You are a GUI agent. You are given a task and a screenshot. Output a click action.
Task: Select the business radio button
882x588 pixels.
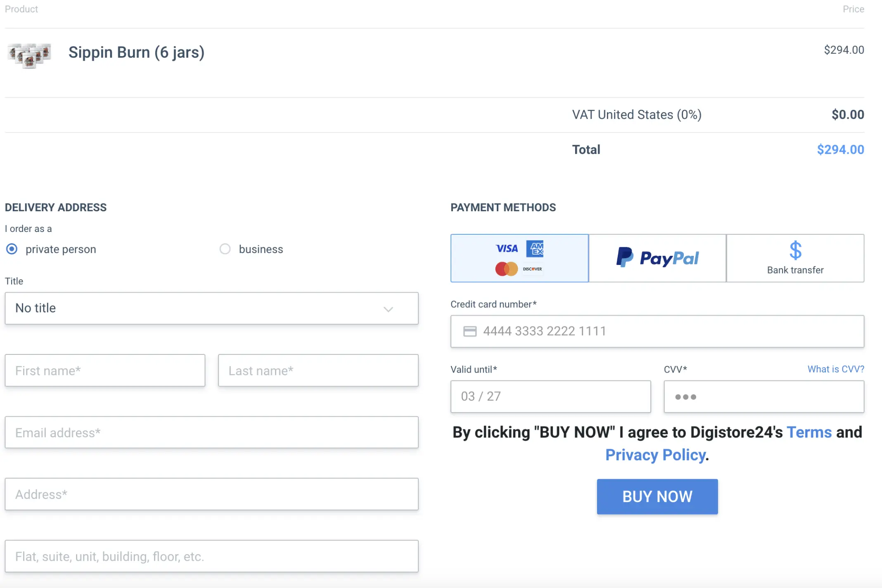tap(225, 249)
